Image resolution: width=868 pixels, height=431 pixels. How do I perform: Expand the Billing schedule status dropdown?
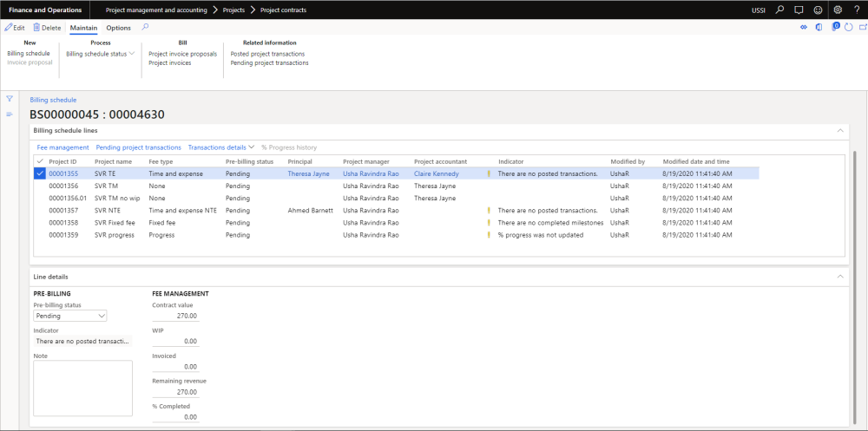(x=101, y=54)
